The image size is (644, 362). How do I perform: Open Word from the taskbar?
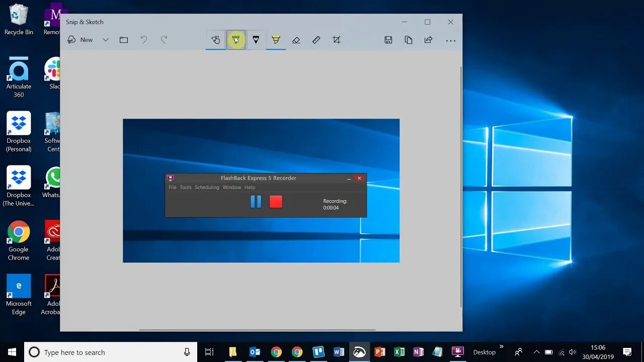339,352
